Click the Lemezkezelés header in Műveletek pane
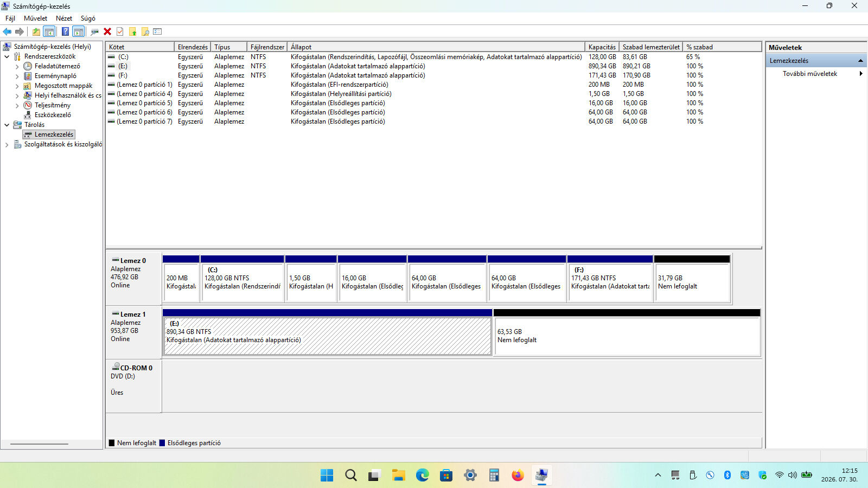 pos(816,61)
